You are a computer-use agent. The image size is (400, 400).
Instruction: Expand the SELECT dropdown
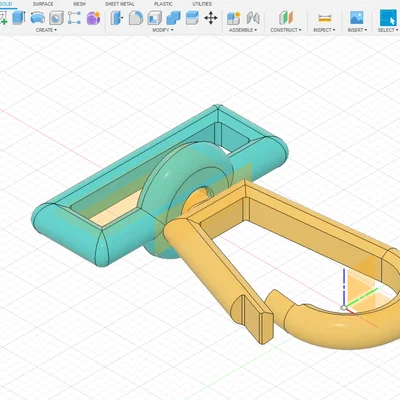click(388, 30)
